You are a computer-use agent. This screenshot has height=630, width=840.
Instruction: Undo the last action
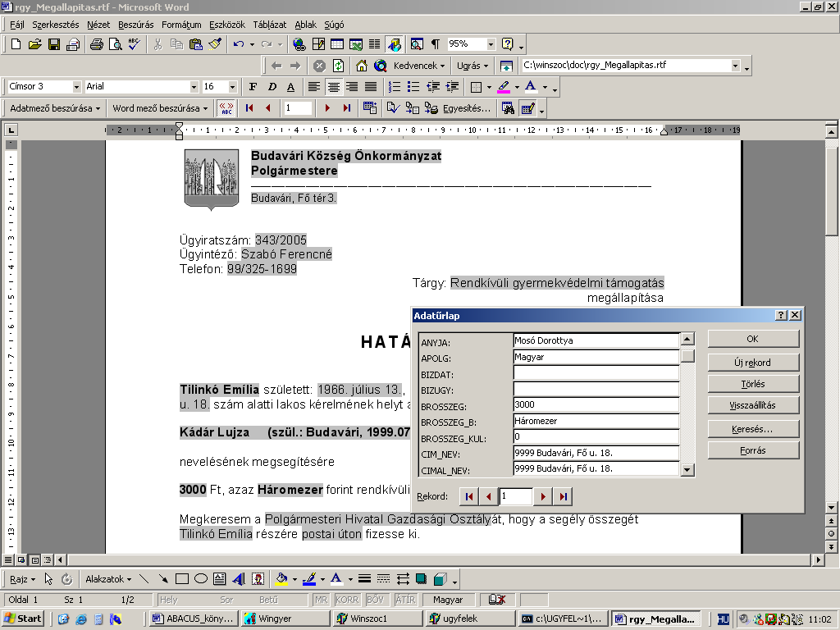point(239,44)
